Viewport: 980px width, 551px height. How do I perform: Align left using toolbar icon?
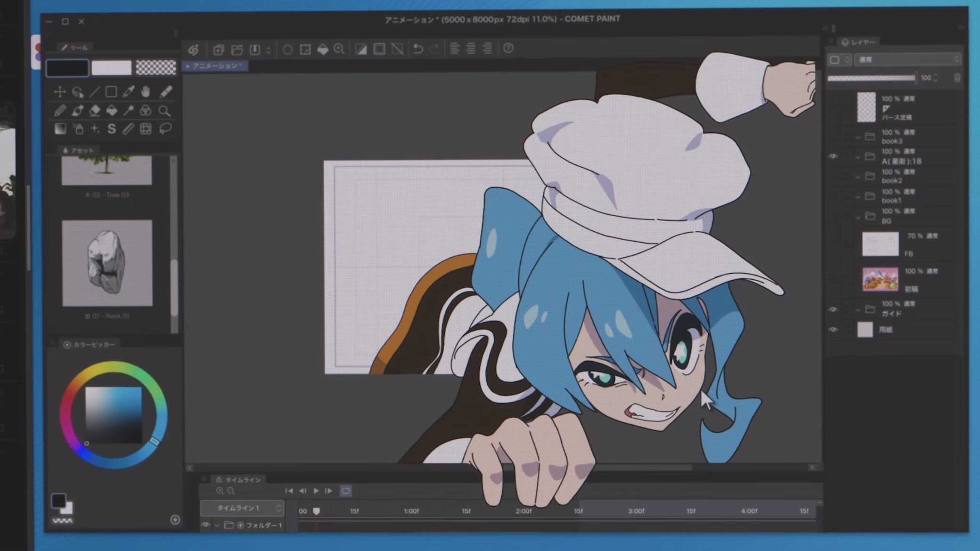click(x=455, y=48)
